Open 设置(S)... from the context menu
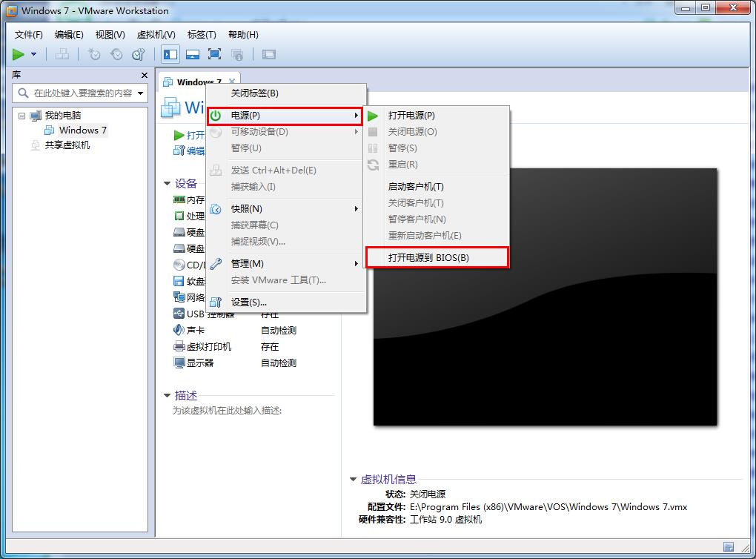The width and height of the screenshot is (756, 559). coord(248,302)
